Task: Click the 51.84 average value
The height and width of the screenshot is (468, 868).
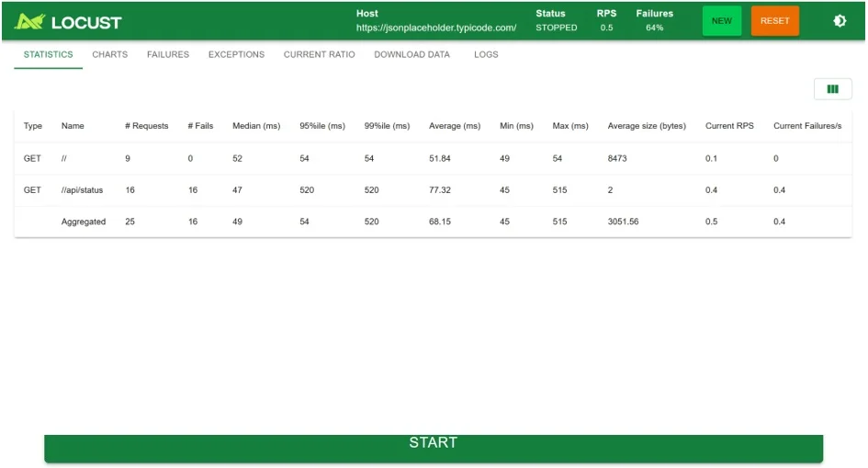Action: click(x=440, y=158)
